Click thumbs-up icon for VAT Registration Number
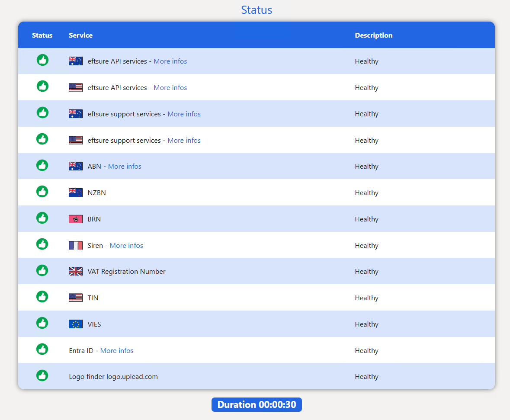Viewport: 510px width, 420px height. click(x=42, y=270)
